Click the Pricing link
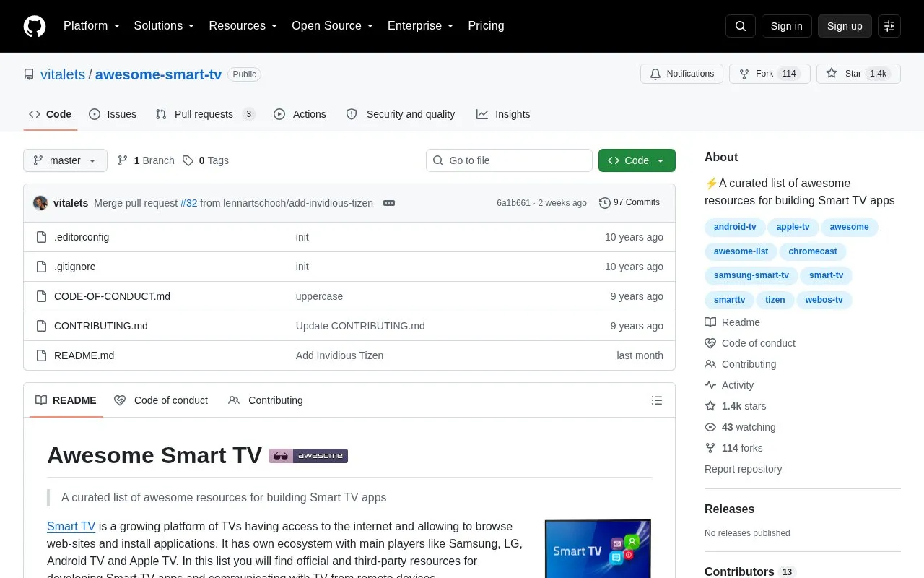This screenshot has height=578, width=924. 486,26
